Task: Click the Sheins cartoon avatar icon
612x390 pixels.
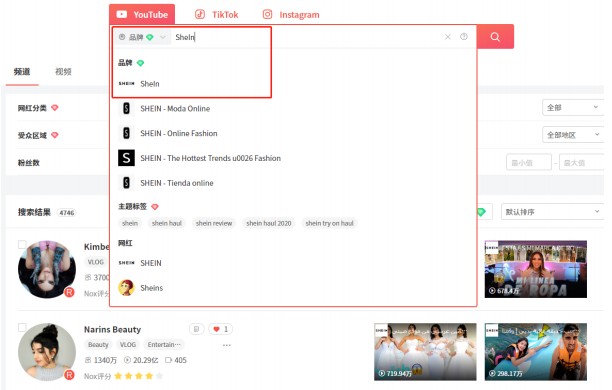Action: tap(126, 288)
